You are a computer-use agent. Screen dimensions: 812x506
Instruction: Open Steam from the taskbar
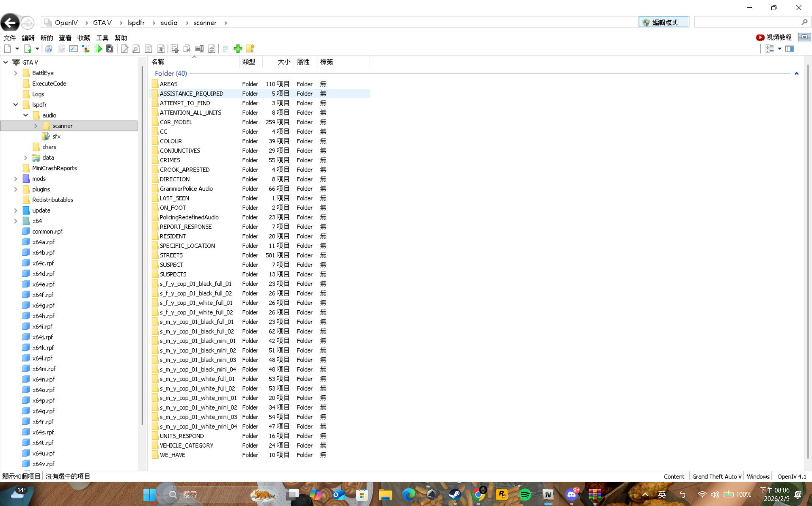455,494
